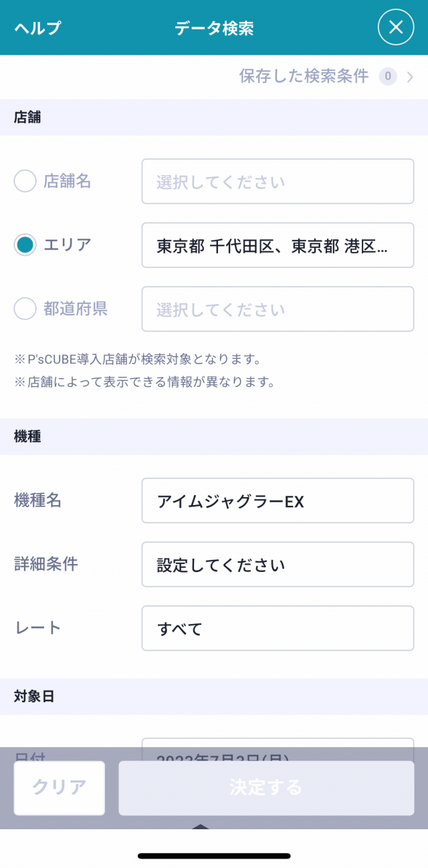Open the ヘルプ help page

coord(37,28)
